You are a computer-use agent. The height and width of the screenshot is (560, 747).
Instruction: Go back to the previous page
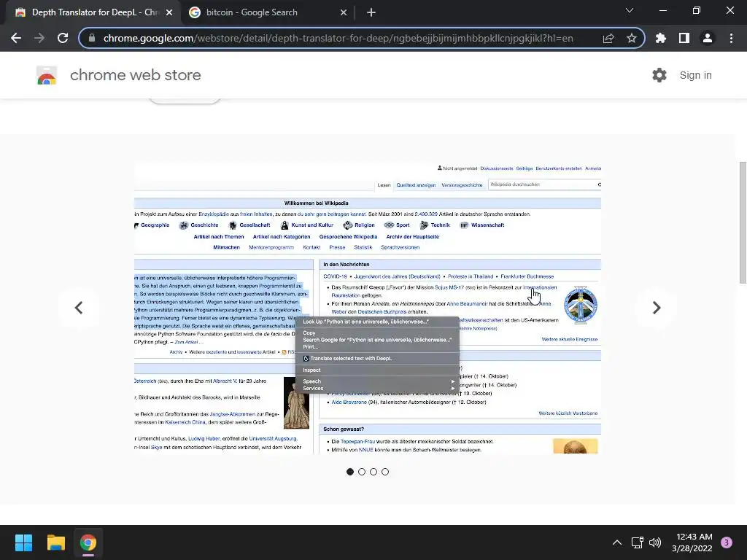tap(16, 38)
